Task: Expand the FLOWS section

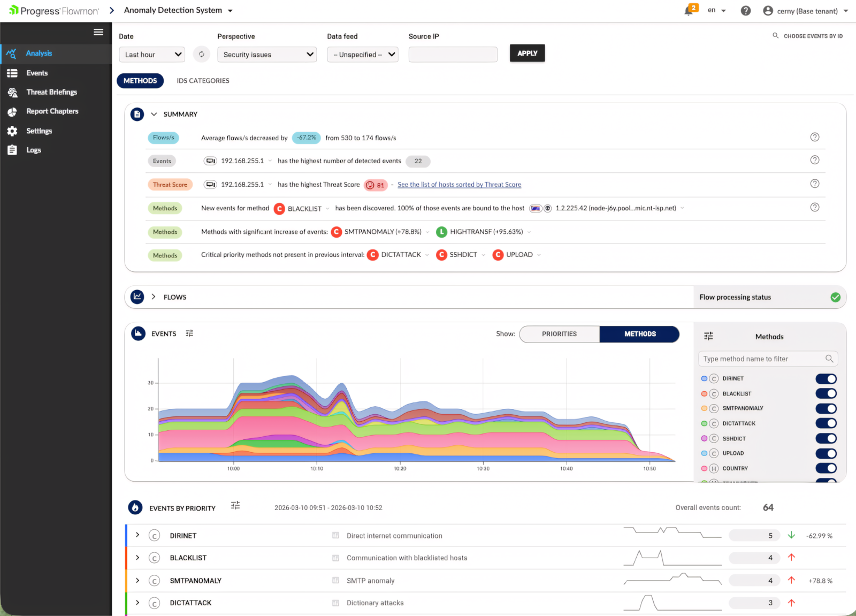Action: tap(154, 297)
